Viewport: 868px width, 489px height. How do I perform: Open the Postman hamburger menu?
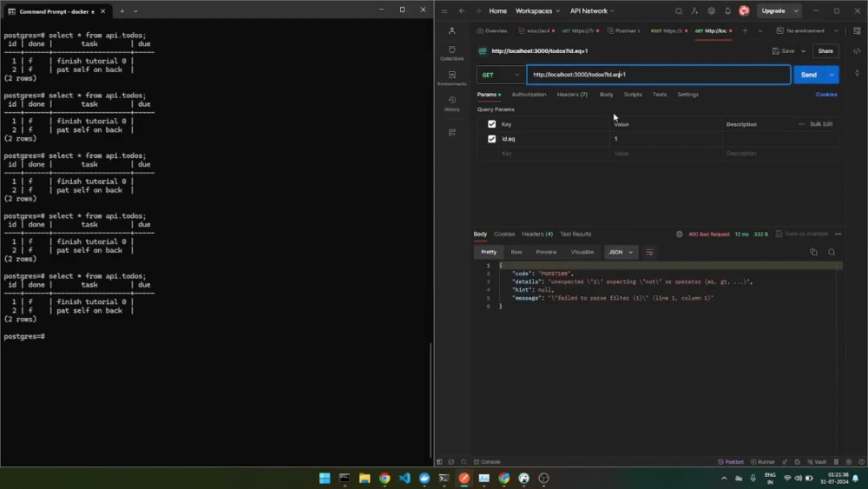tap(444, 11)
